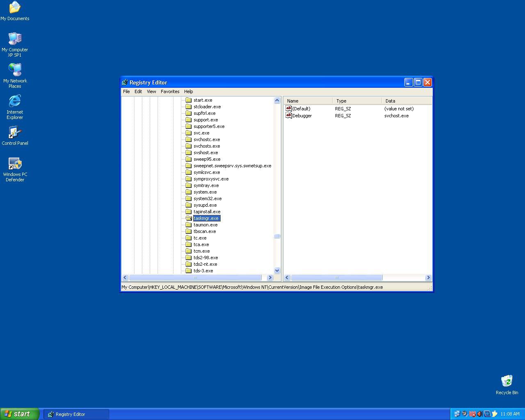Screen dimensions: 525x420
Task: Select the taskmgr.exe folder icon
Action: click(x=189, y=218)
